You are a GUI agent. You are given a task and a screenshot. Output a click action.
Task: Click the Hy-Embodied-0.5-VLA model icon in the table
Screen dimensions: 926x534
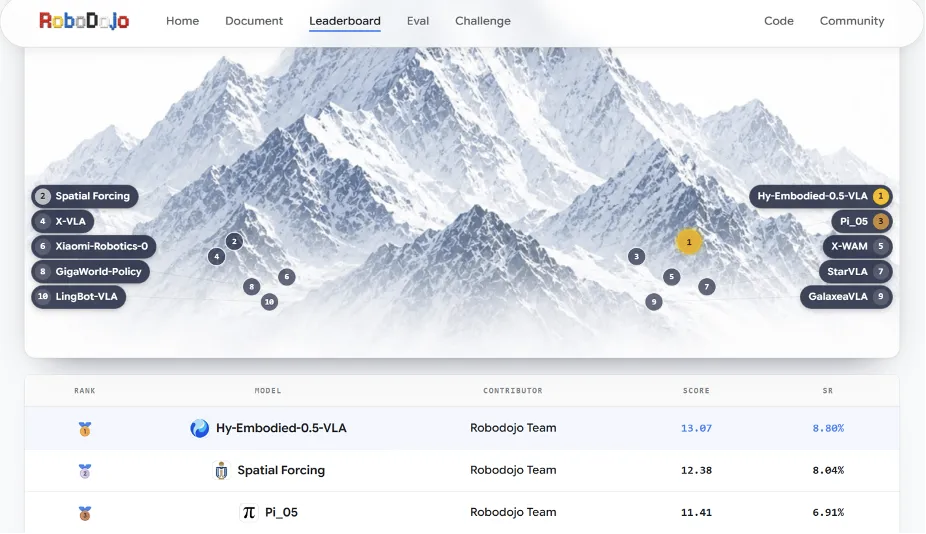(x=200, y=428)
